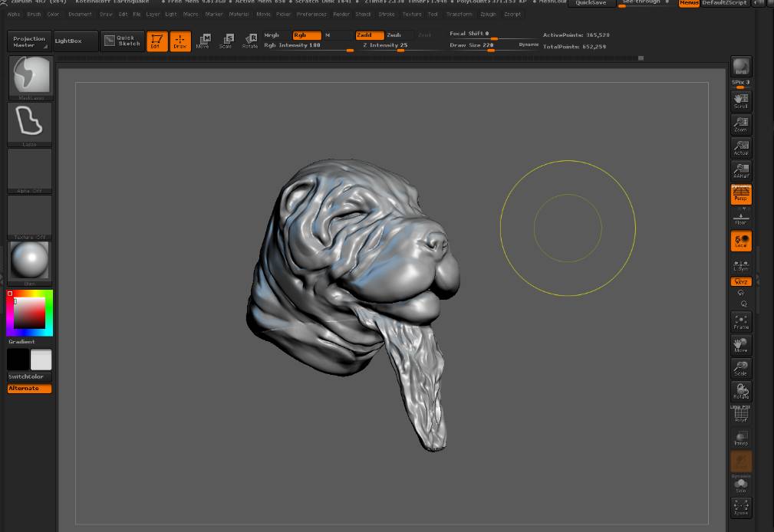Select Scale transform mode in top shelf
The height and width of the screenshot is (532, 774).
coord(226,41)
